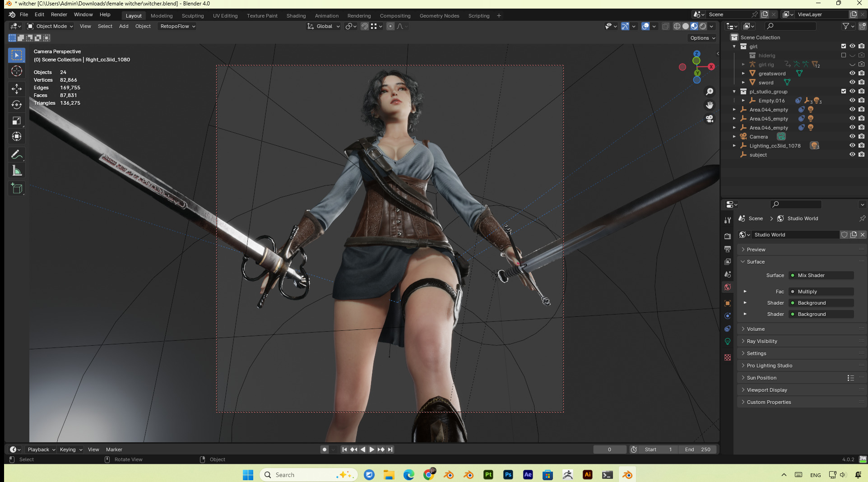Click the Start frame field
Image resolution: width=868 pixels, height=482 pixels.
pyautogui.click(x=659, y=450)
